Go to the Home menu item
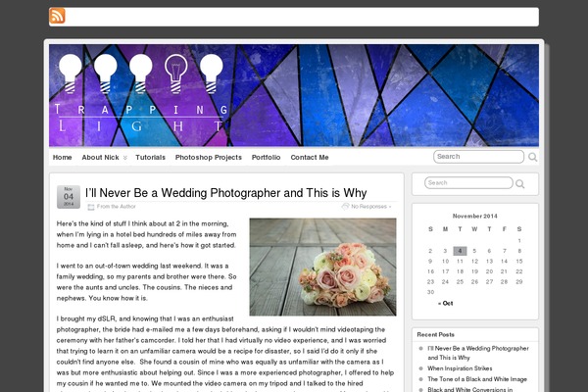Image resolution: width=588 pixels, height=392 pixels. [x=63, y=158]
